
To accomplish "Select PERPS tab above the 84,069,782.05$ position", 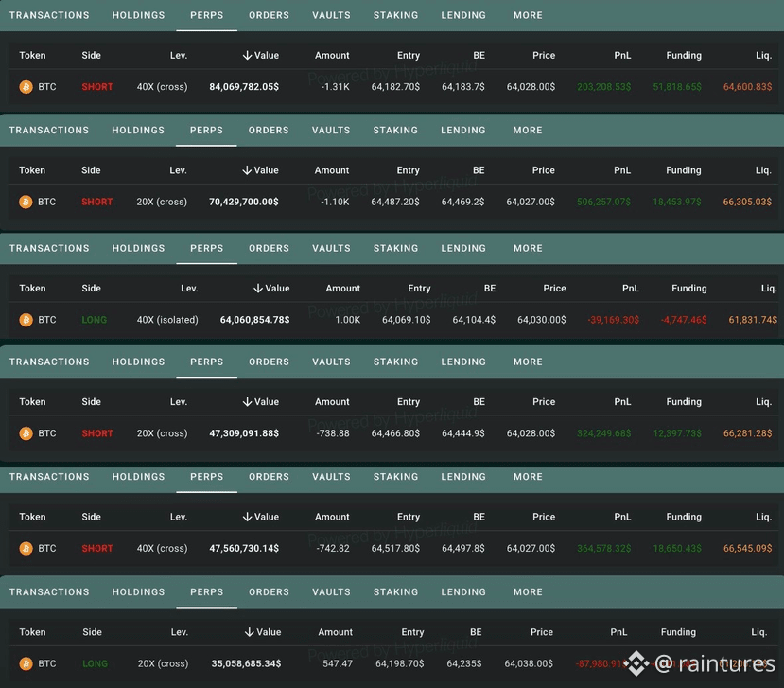I will coord(206,15).
